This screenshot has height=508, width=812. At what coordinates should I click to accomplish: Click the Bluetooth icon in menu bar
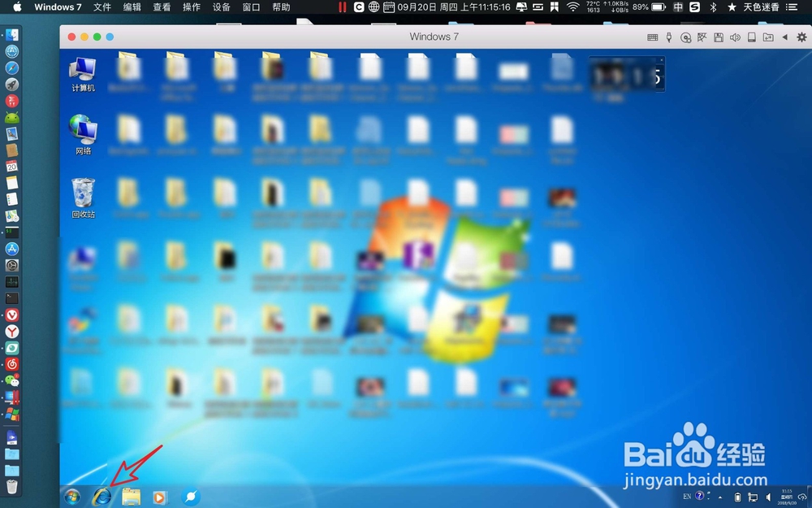[x=713, y=7]
